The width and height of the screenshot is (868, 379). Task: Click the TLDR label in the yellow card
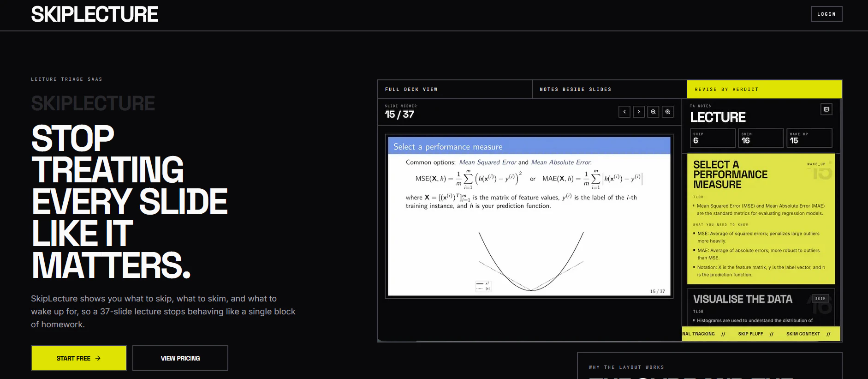[698, 197]
